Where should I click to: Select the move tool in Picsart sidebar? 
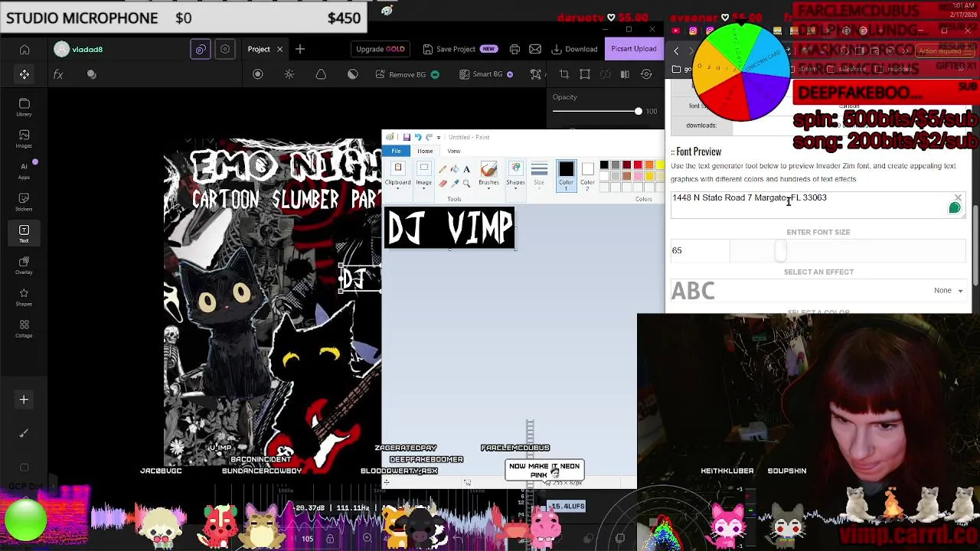[x=24, y=74]
